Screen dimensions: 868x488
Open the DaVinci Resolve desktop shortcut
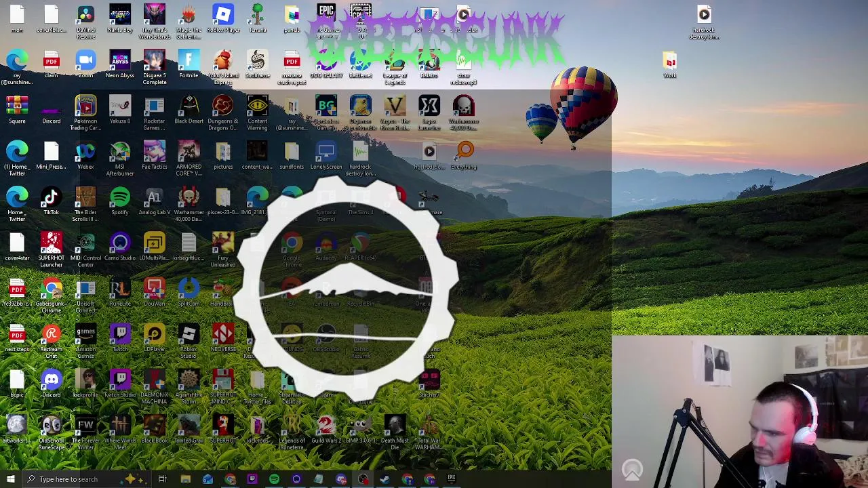[85, 21]
